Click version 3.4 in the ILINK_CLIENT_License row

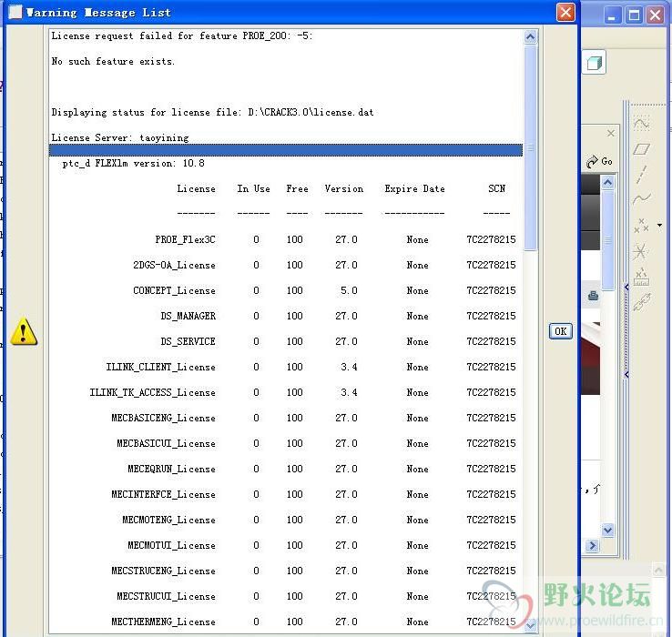click(349, 367)
